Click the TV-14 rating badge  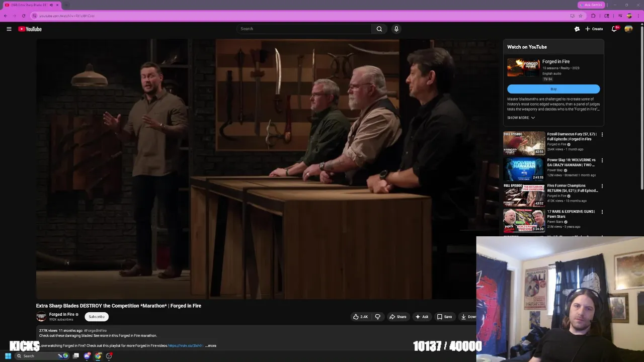[547, 79]
